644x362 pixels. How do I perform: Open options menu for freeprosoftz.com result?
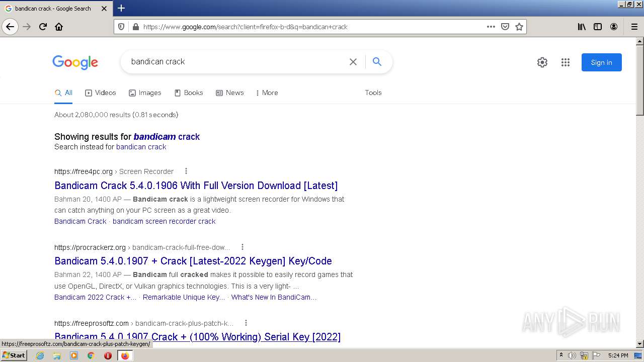pos(246,323)
